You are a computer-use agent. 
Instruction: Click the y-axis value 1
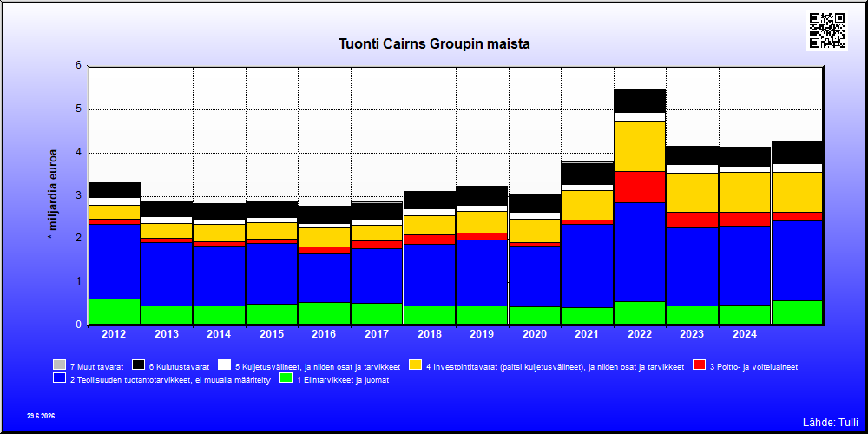[78, 281]
